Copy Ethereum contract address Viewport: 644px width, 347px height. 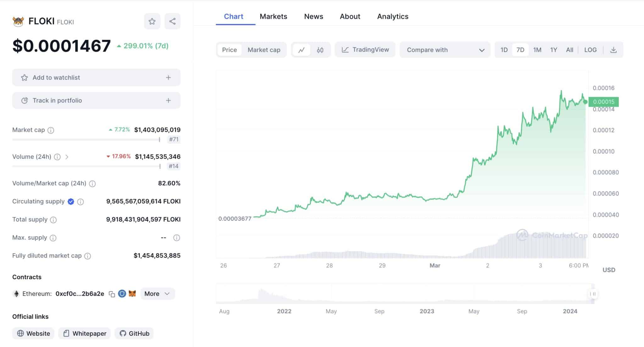tap(112, 294)
